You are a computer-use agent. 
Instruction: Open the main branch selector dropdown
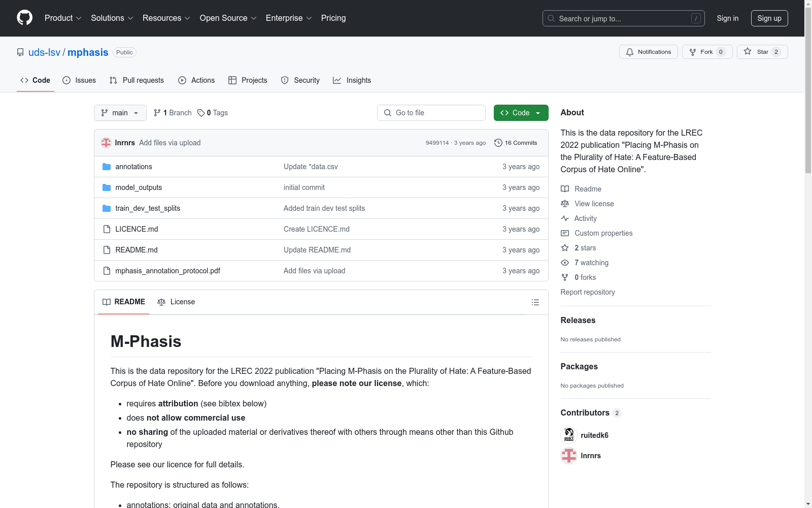120,113
